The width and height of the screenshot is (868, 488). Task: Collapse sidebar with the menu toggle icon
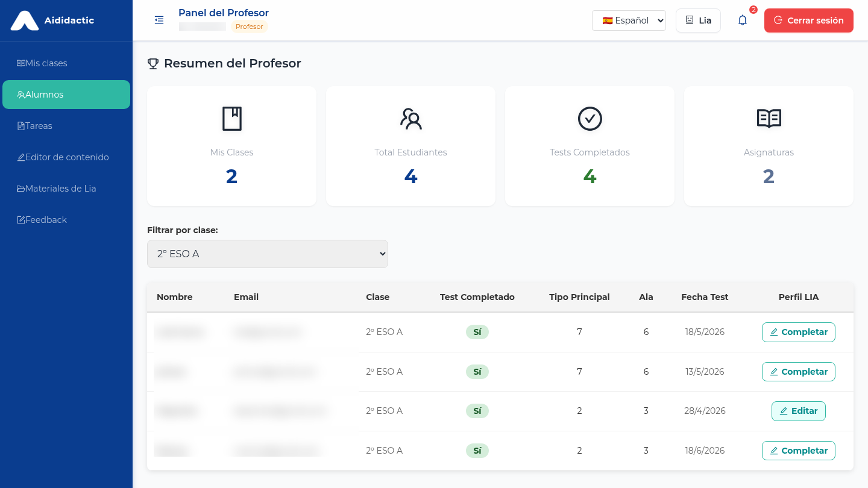point(159,20)
